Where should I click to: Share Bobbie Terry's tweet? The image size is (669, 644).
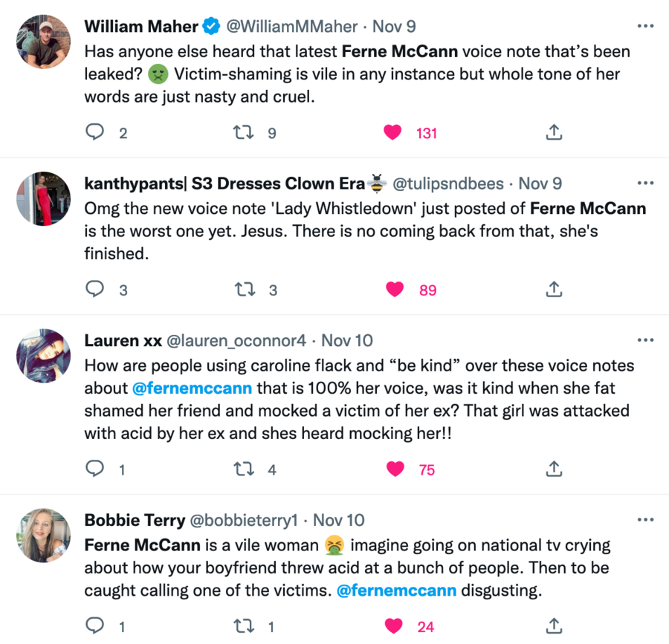tap(553, 626)
